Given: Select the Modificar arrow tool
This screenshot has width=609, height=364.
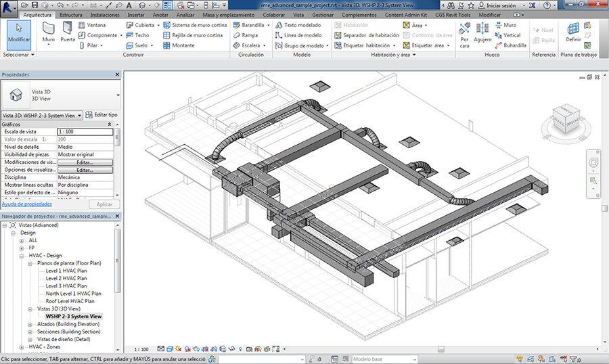Looking at the screenshot, I should (19, 32).
